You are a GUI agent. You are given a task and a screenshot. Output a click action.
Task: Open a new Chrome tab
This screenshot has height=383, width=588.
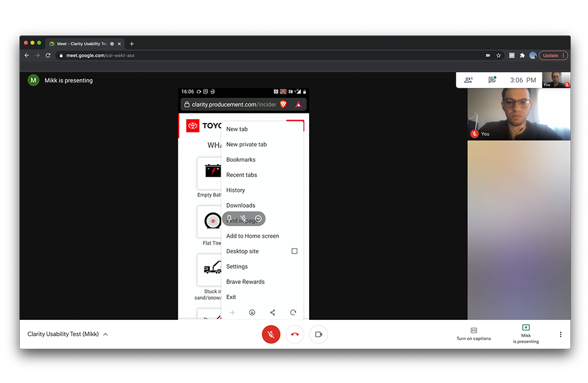click(132, 44)
